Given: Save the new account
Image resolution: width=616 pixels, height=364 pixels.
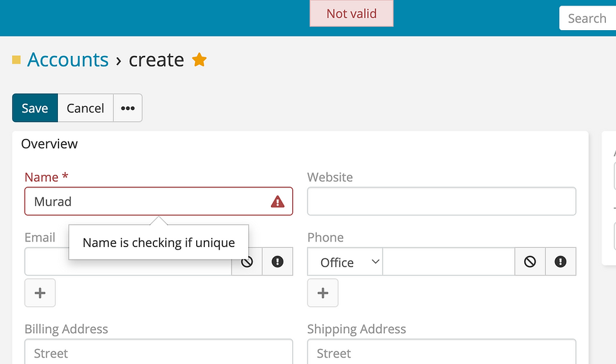Looking at the screenshot, I should [35, 108].
